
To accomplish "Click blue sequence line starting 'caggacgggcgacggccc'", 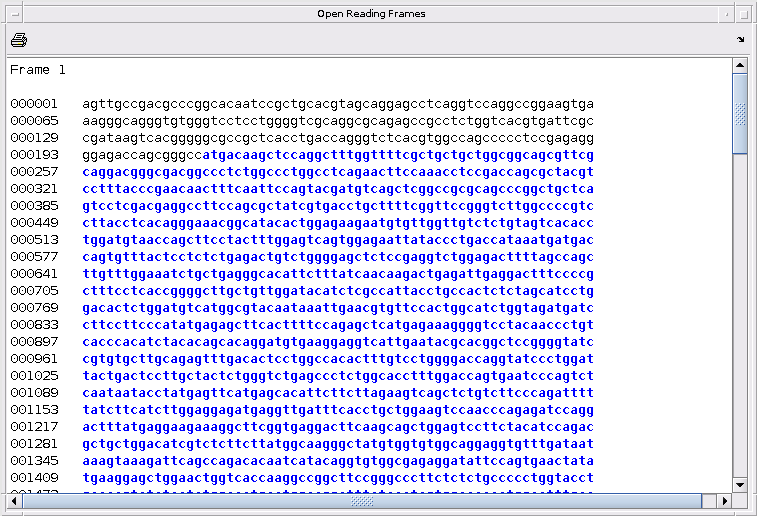I will [338, 172].
